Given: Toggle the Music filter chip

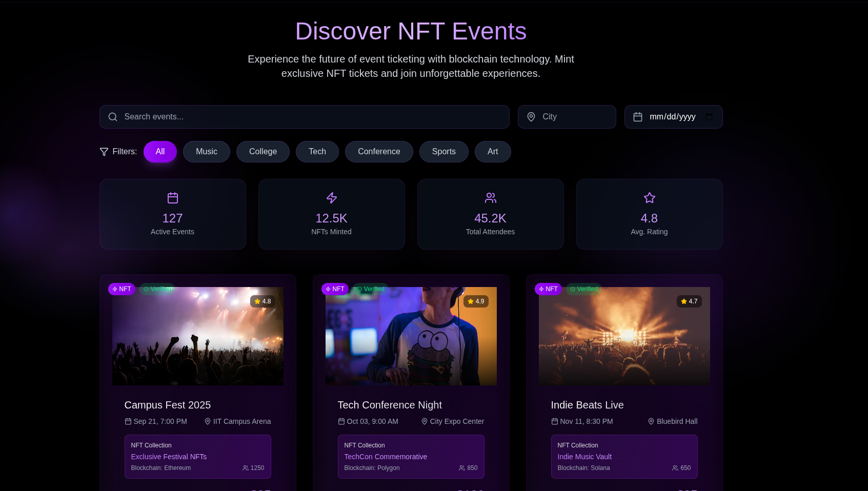Looking at the screenshot, I should pos(207,152).
